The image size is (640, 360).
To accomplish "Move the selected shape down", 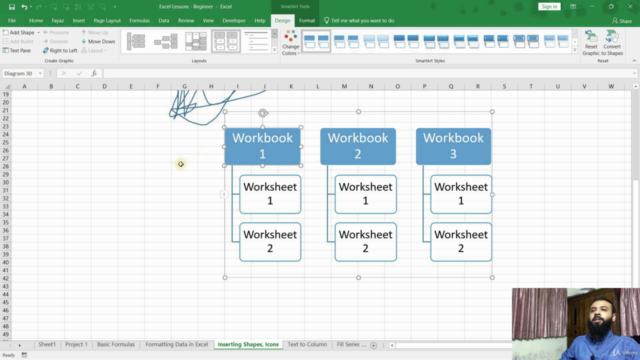I will [x=98, y=41].
